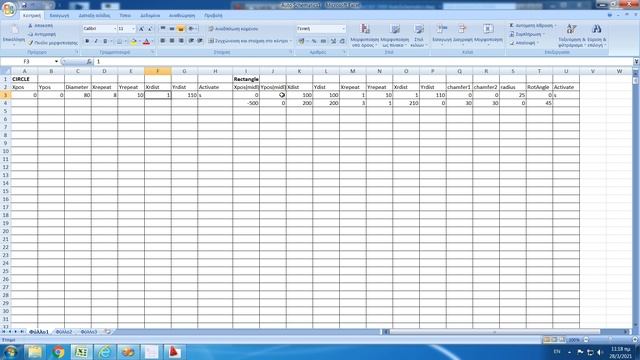Open the Office Button menu
640x360 pixels.
(9, 9)
